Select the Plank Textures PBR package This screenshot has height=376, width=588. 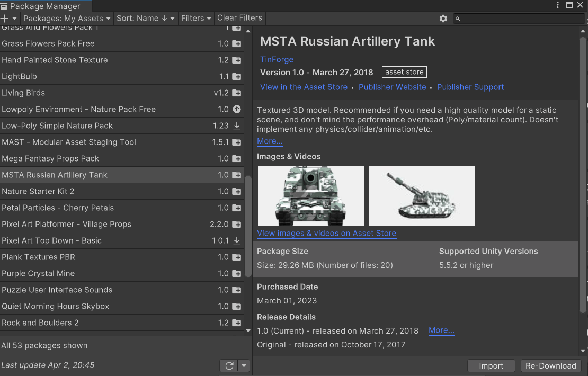(x=121, y=257)
